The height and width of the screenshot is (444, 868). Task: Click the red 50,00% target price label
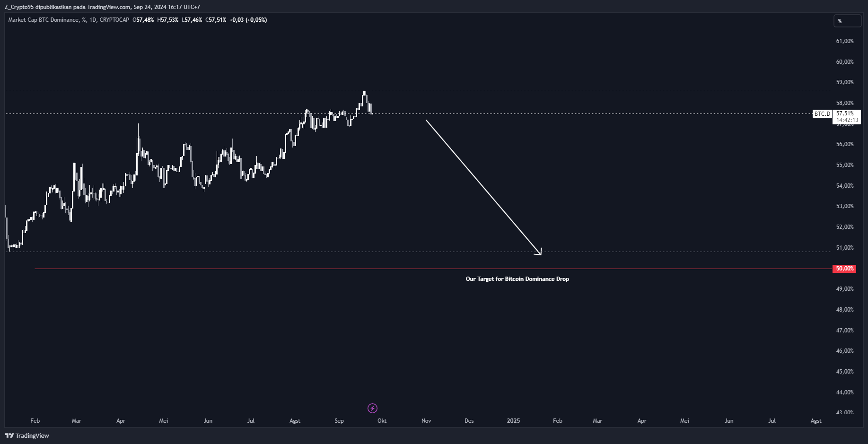coord(844,269)
